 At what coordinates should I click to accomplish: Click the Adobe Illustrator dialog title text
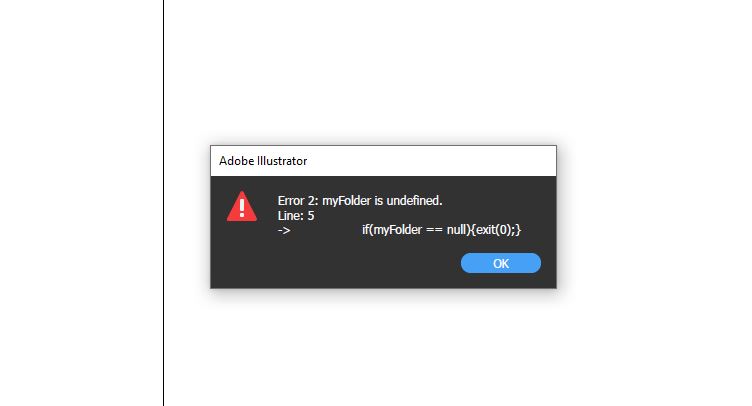click(x=263, y=161)
